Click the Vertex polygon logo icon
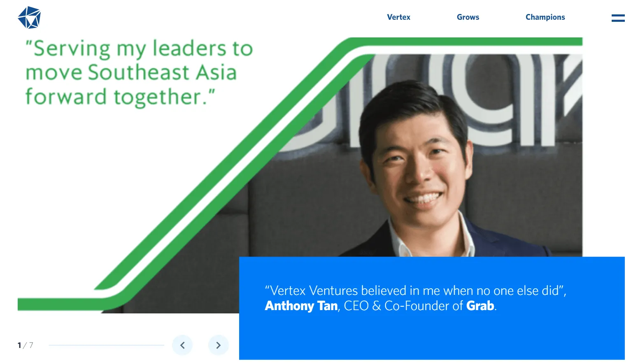The width and height of the screenshot is (631, 364). pos(29,17)
